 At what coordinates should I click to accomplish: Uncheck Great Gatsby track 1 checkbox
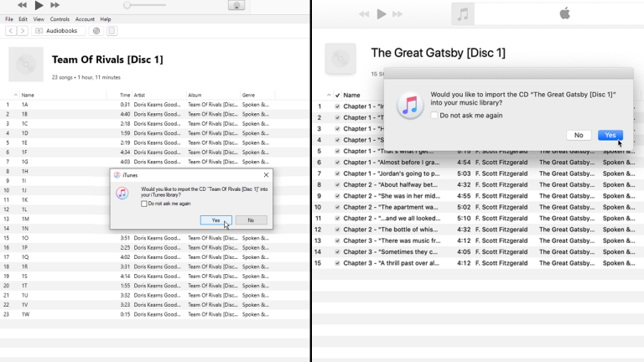pyautogui.click(x=337, y=106)
